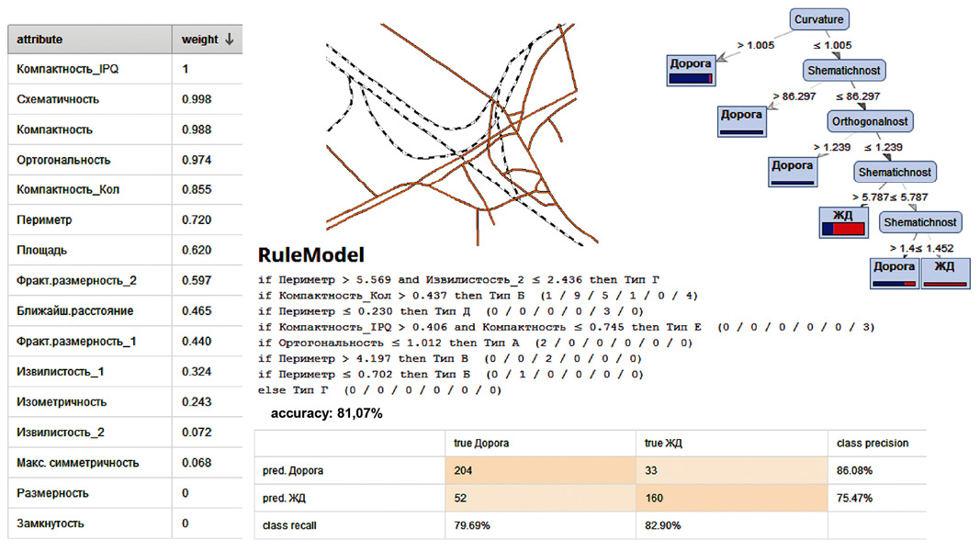
Task: Select the Компактность_IPQ attribute row
Action: pyautogui.click(x=125, y=70)
